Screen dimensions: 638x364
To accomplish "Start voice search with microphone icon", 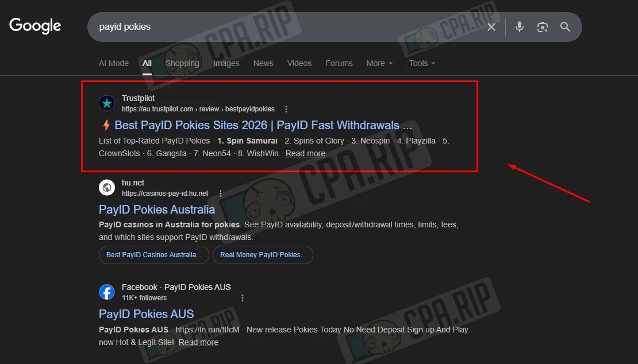I will tap(519, 27).
